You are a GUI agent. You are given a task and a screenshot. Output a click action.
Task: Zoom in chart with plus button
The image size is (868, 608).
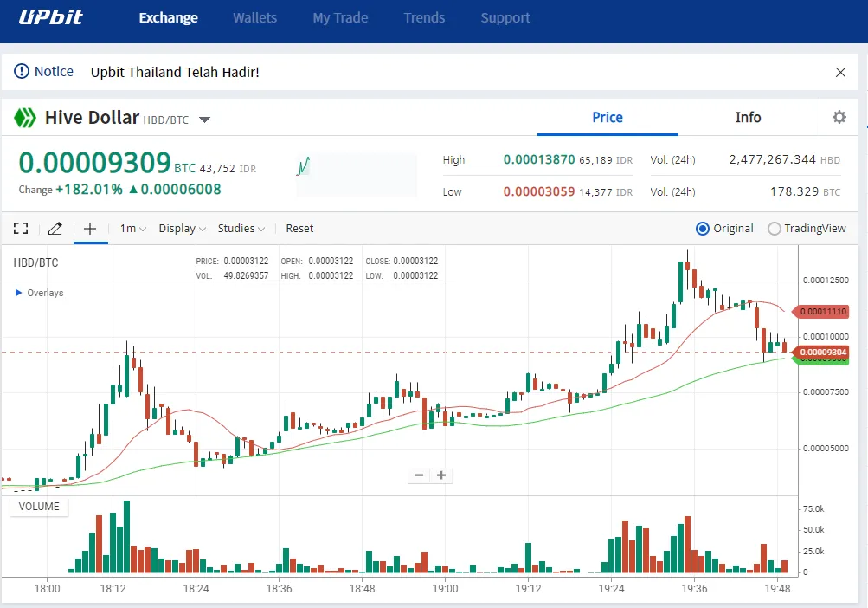click(x=441, y=475)
